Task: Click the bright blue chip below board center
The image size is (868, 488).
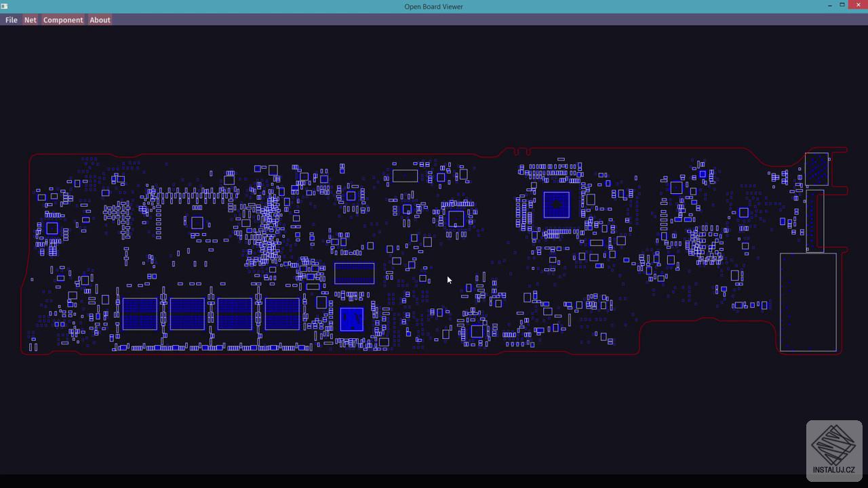Action: click(x=351, y=319)
